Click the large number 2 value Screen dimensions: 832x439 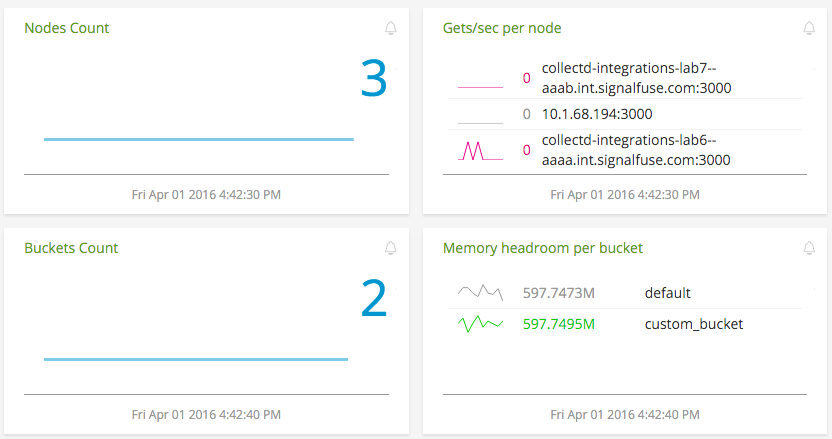point(373,298)
